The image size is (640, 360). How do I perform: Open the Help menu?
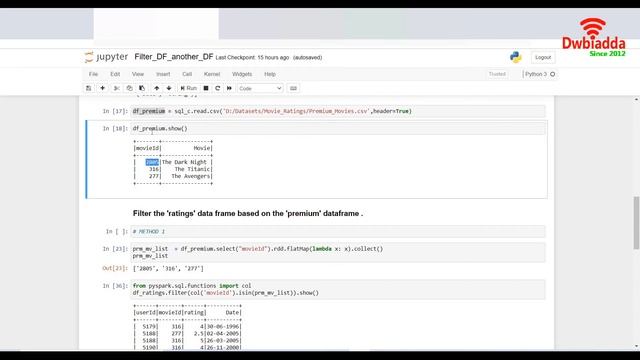click(x=270, y=74)
